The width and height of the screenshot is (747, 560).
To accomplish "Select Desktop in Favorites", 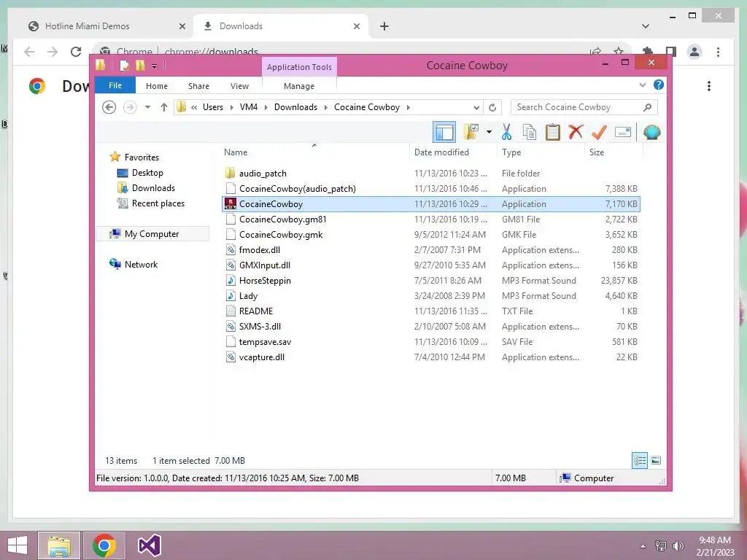I will point(147,173).
